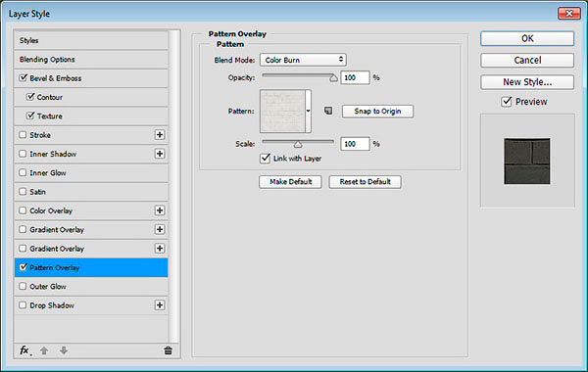Viewport: 588px width, 372px height.
Task: Click Reset to Default button
Action: [365, 182]
